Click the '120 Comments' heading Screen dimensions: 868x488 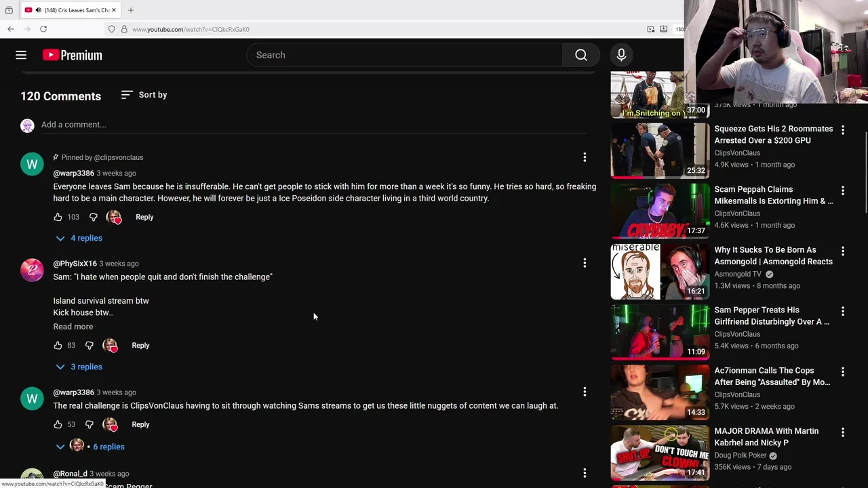[x=61, y=96]
